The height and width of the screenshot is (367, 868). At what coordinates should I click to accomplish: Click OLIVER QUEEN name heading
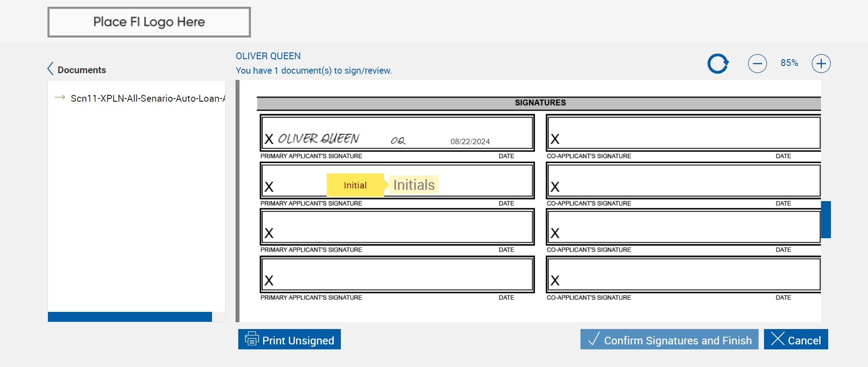click(268, 56)
